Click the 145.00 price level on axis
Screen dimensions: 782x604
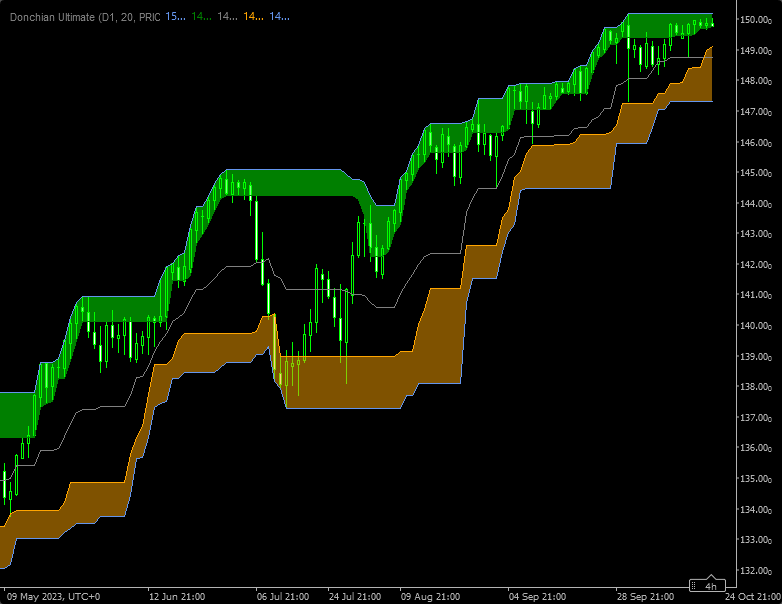pyautogui.click(x=755, y=173)
